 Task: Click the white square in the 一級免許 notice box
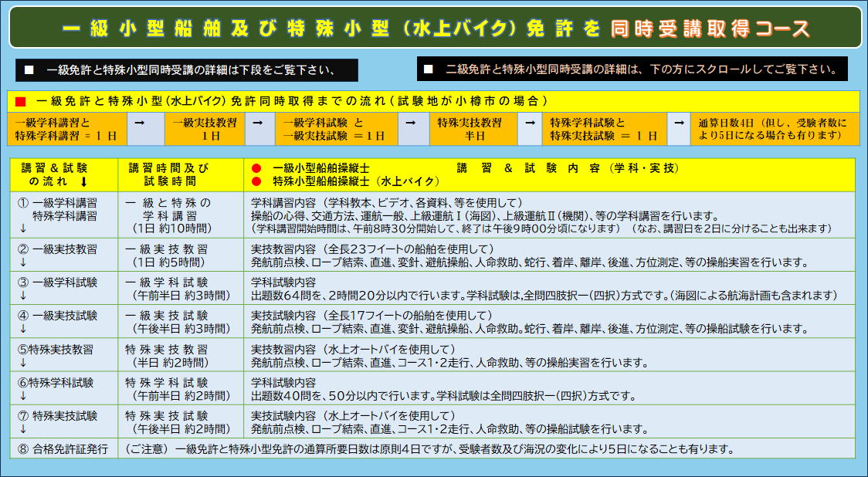[29, 70]
